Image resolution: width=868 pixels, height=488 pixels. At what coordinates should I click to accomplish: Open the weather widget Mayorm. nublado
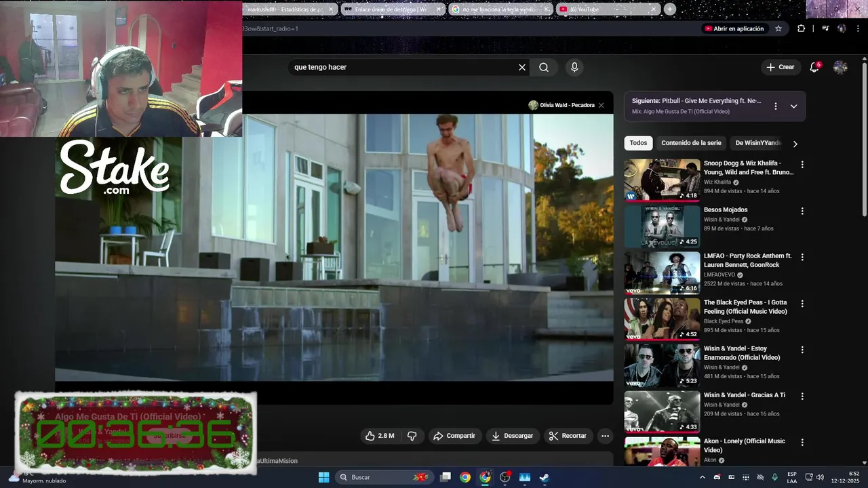tap(37, 477)
